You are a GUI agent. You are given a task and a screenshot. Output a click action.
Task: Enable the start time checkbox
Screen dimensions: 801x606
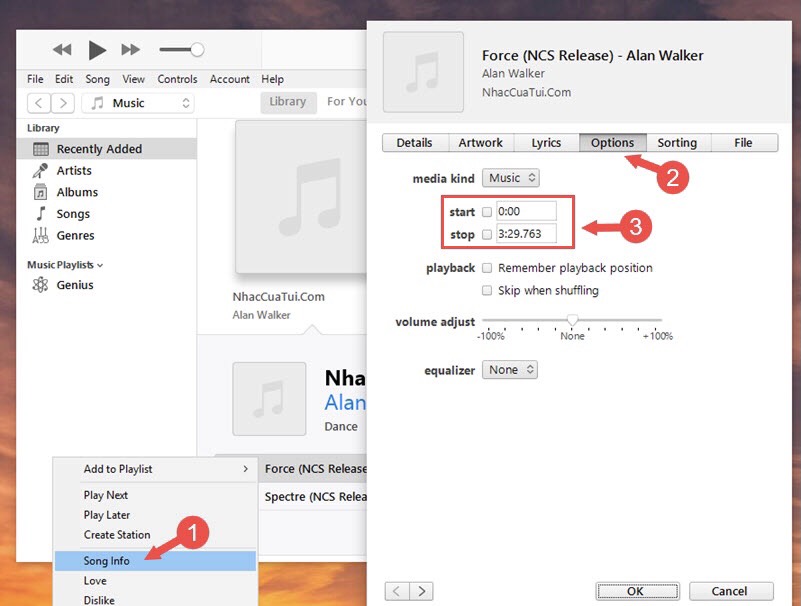487,212
